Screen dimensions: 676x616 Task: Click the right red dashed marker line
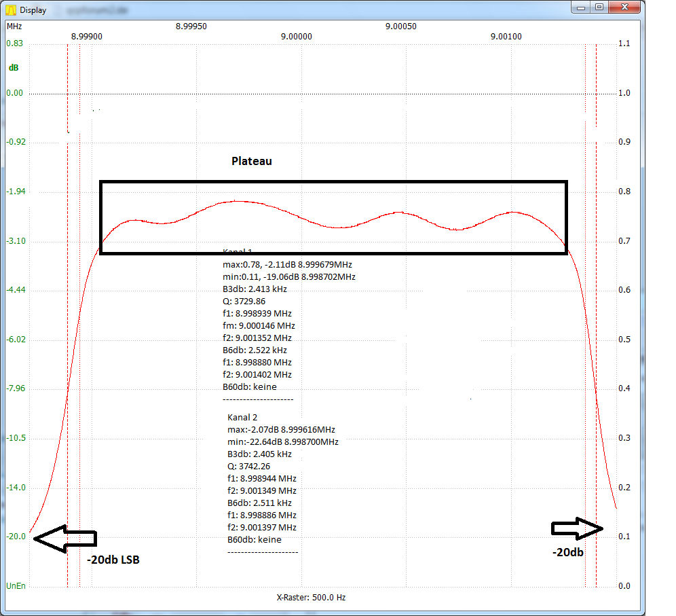(x=596, y=306)
